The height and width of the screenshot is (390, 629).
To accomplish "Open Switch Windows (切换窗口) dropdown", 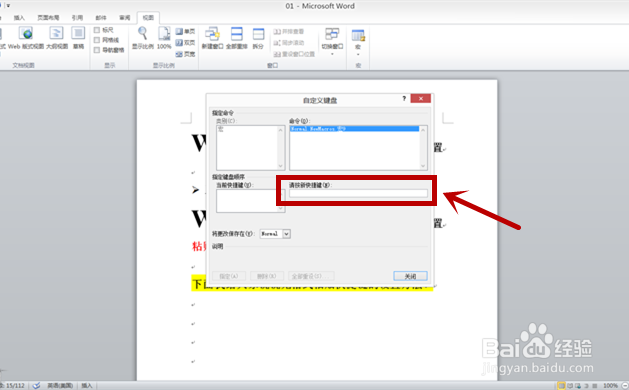I will [332, 41].
